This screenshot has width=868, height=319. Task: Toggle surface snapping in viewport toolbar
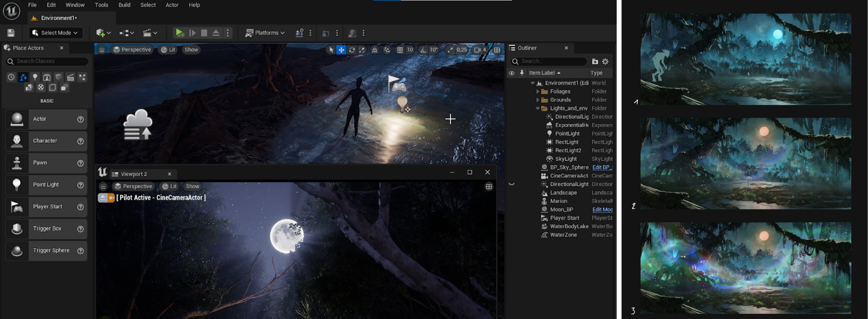[387, 50]
